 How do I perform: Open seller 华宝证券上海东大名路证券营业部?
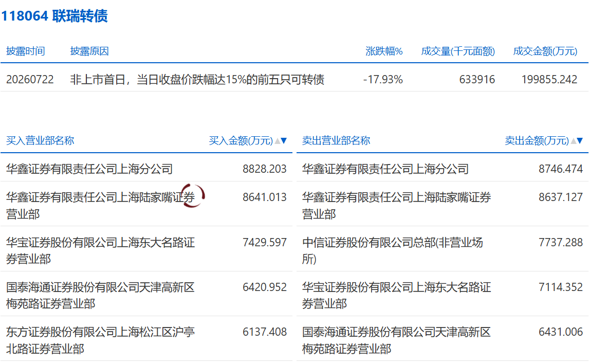pyautogui.click(x=396, y=295)
